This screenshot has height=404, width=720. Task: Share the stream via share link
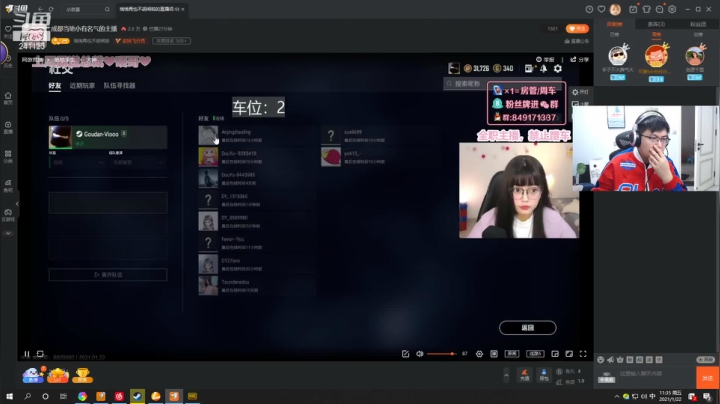pos(579,60)
